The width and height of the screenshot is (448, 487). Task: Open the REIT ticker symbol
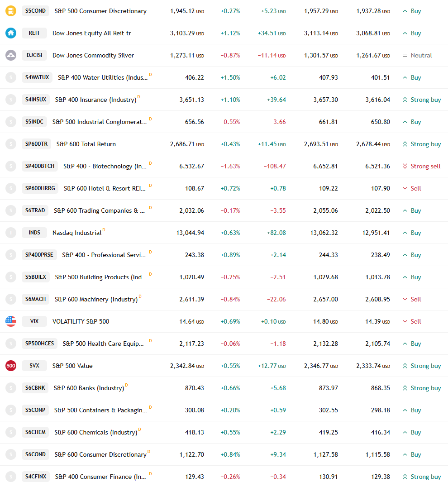34,33
